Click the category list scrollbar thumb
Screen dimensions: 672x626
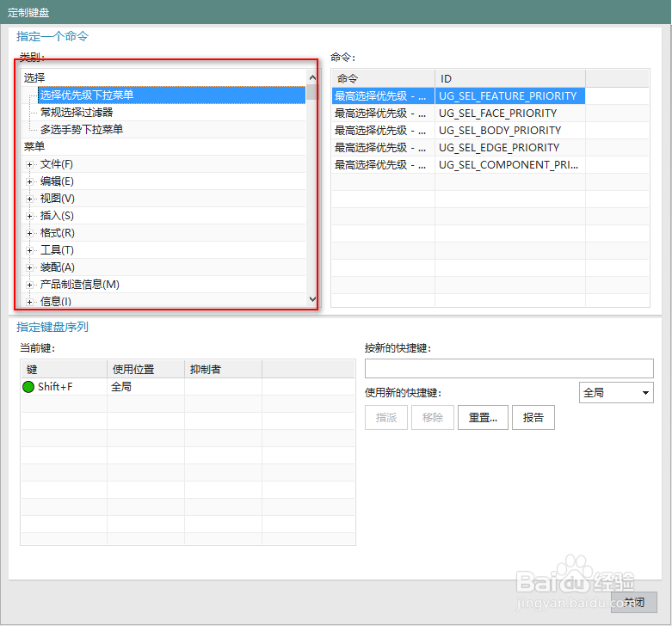click(x=312, y=92)
